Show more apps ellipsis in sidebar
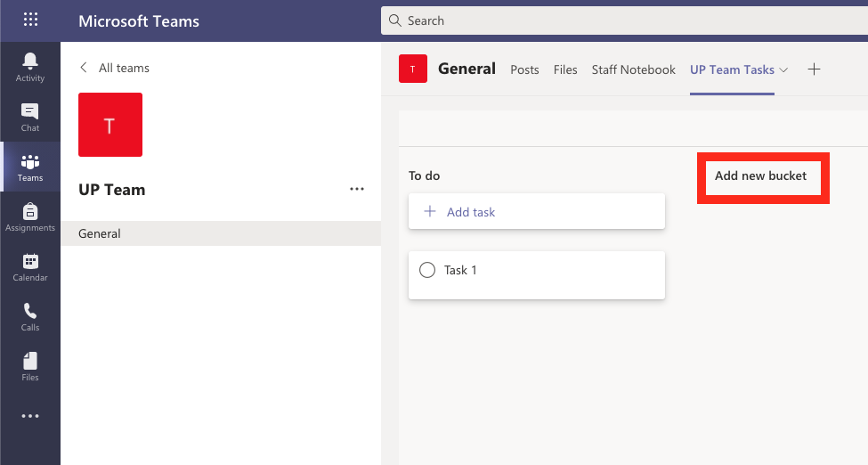This screenshot has height=465, width=868. click(x=30, y=416)
